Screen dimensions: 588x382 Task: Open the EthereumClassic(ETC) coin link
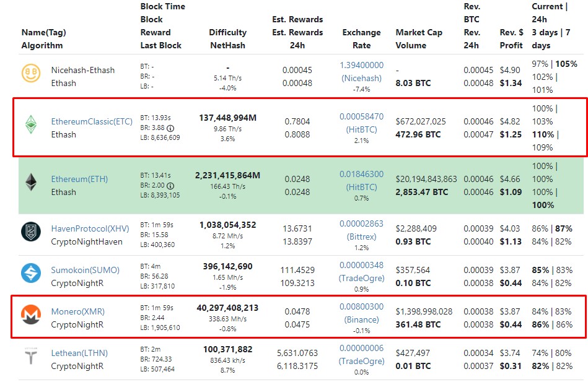[x=92, y=121]
